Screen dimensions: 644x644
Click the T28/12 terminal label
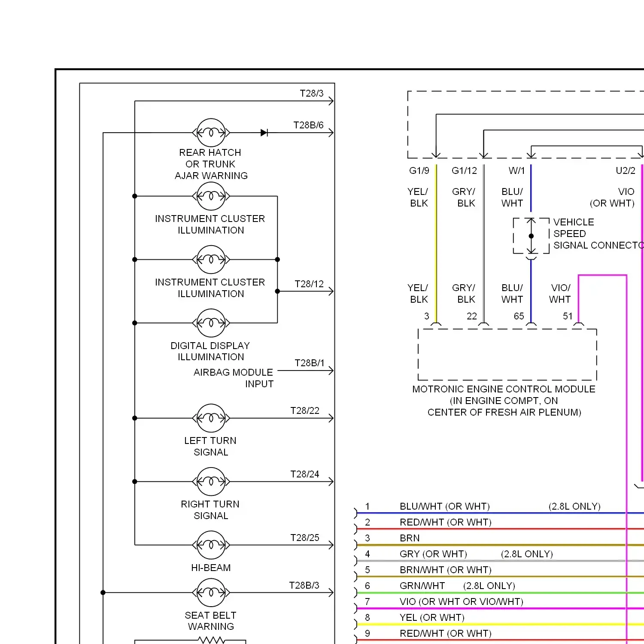309,284
